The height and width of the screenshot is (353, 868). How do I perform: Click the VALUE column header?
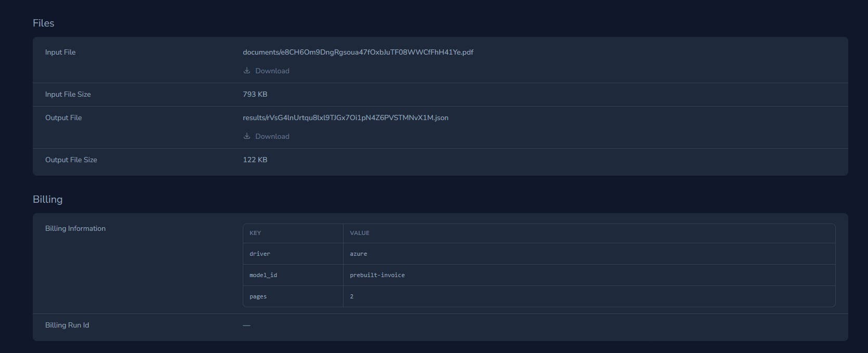tap(360, 233)
